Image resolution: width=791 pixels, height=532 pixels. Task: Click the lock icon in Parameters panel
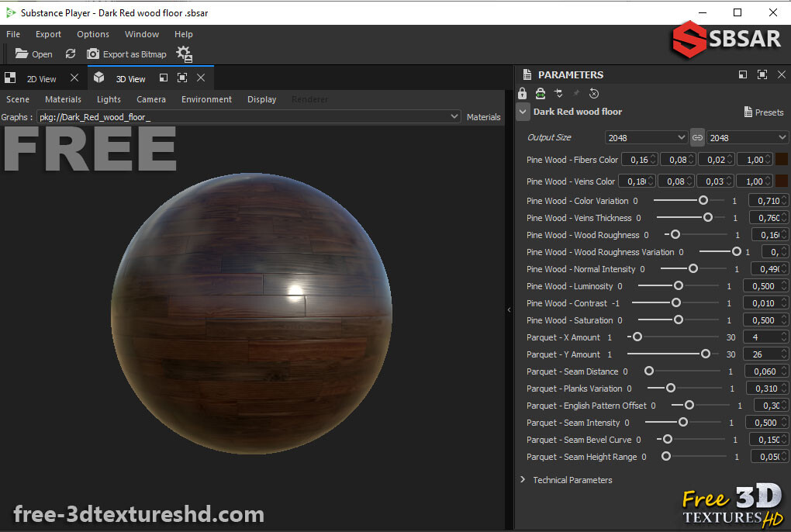tap(522, 93)
